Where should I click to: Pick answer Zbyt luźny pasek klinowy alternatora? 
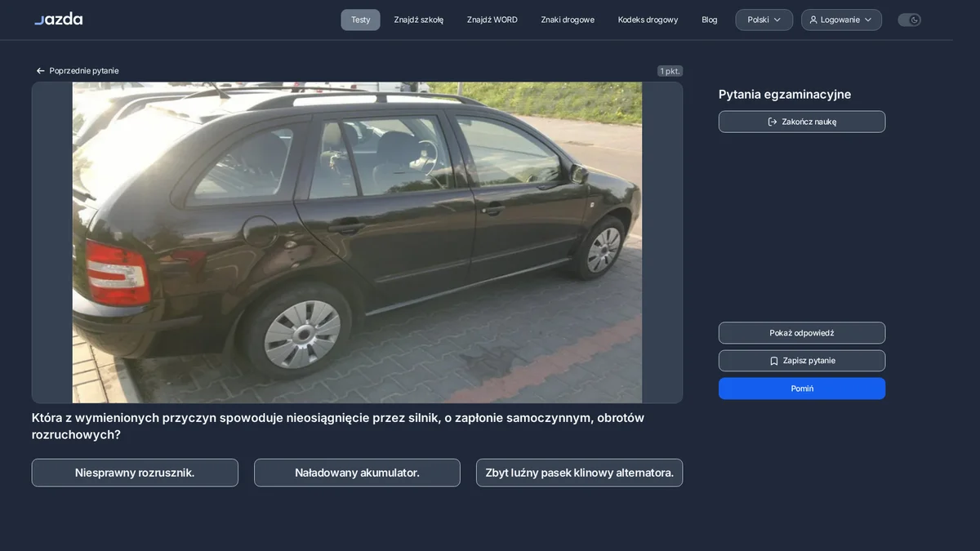(x=579, y=473)
